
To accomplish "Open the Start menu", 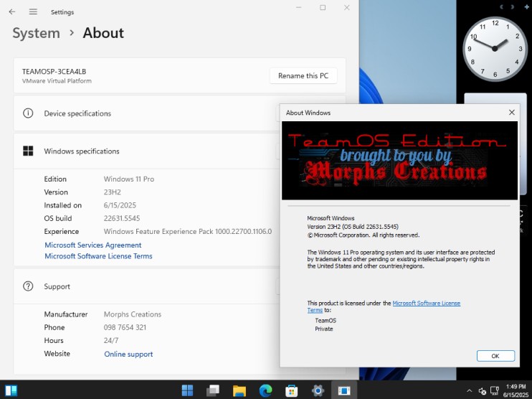I will tap(187, 390).
